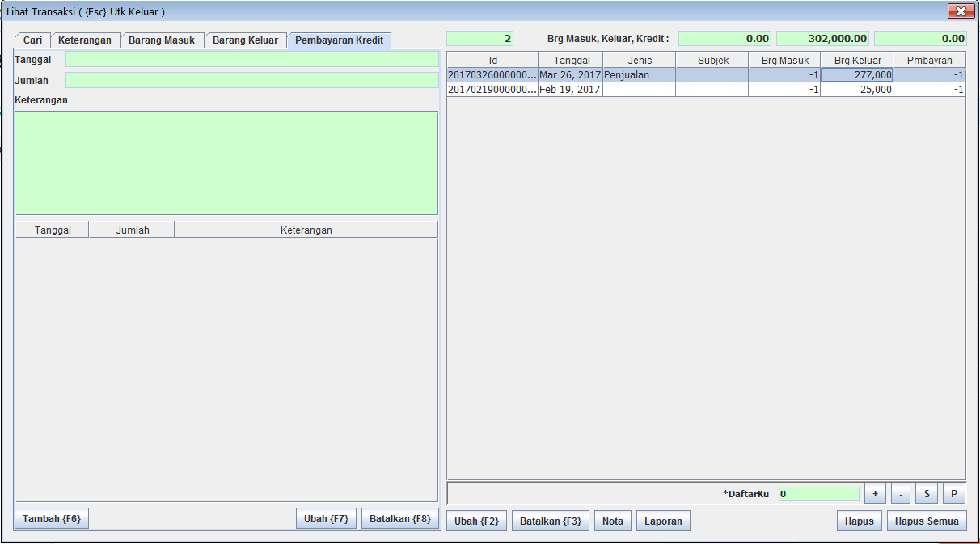Close the Lihat Transaksi window
Screen dimensions: 980x544
pos(961,11)
